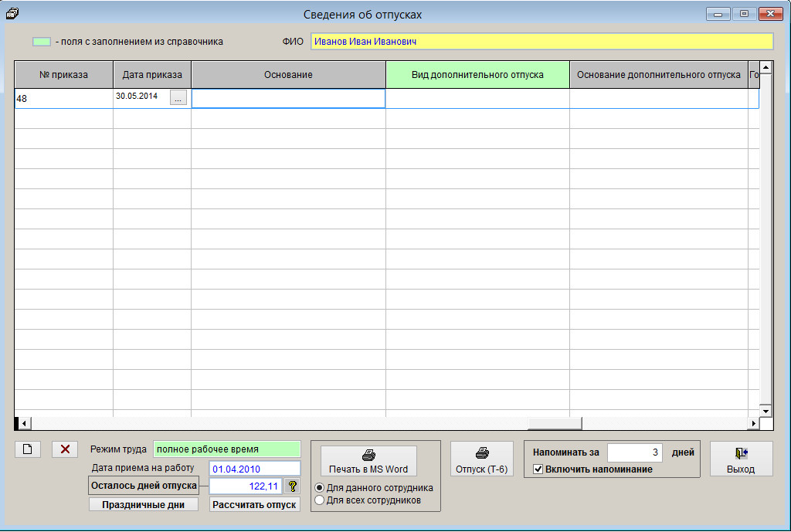The image size is (791, 532).
Task: Click the red X delete record icon
Action: [65, 449]
